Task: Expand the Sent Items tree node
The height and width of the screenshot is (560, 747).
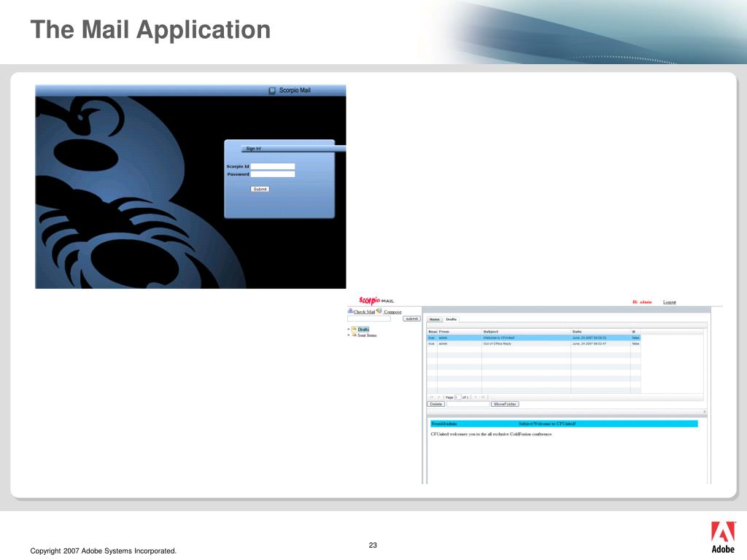Action: click(349, 335)
